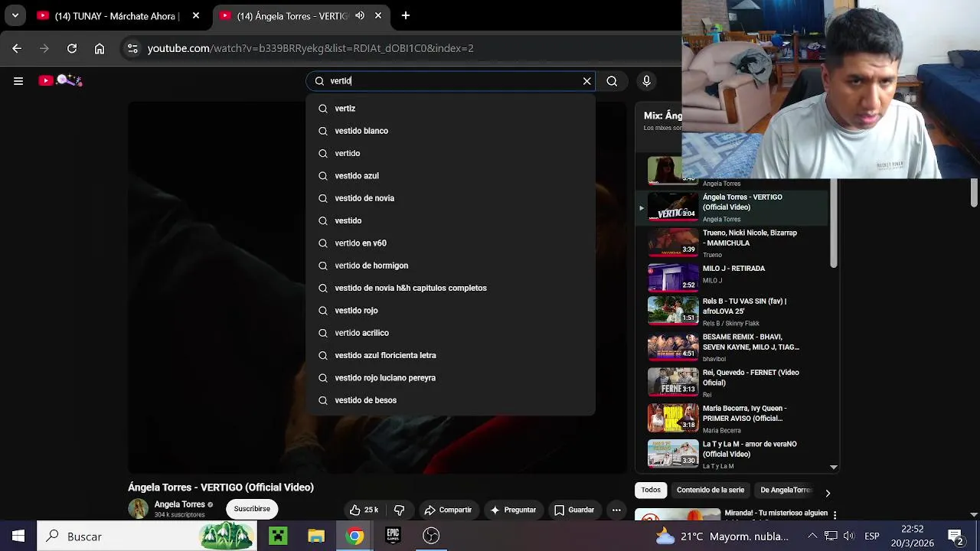The image size is (980, 551).
Task: Go to the YouTube home logo
Action: 60,80
